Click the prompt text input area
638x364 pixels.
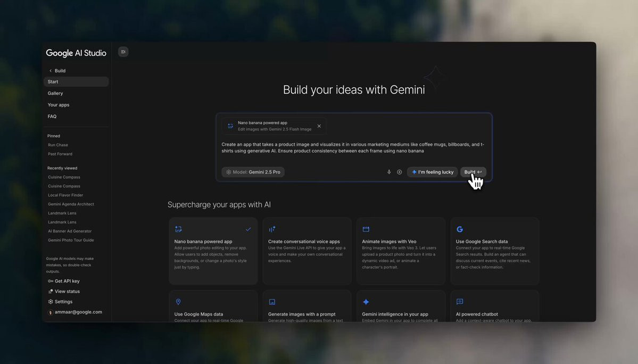[353, 147]
